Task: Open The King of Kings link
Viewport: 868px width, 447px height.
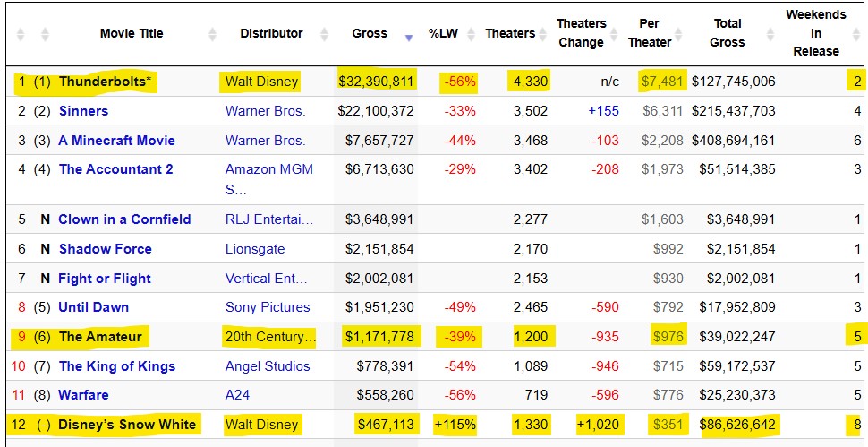Action: click(x=117, y=366)
